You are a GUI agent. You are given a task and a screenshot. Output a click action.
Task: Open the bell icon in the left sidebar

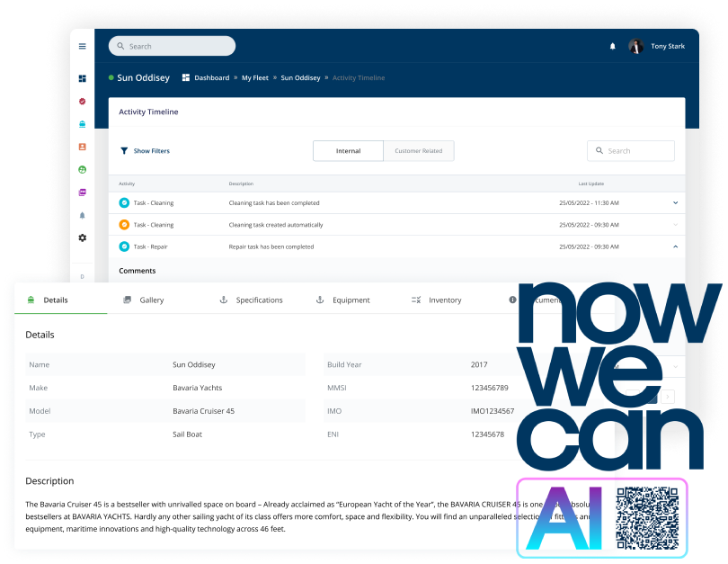tap(82, 215)
